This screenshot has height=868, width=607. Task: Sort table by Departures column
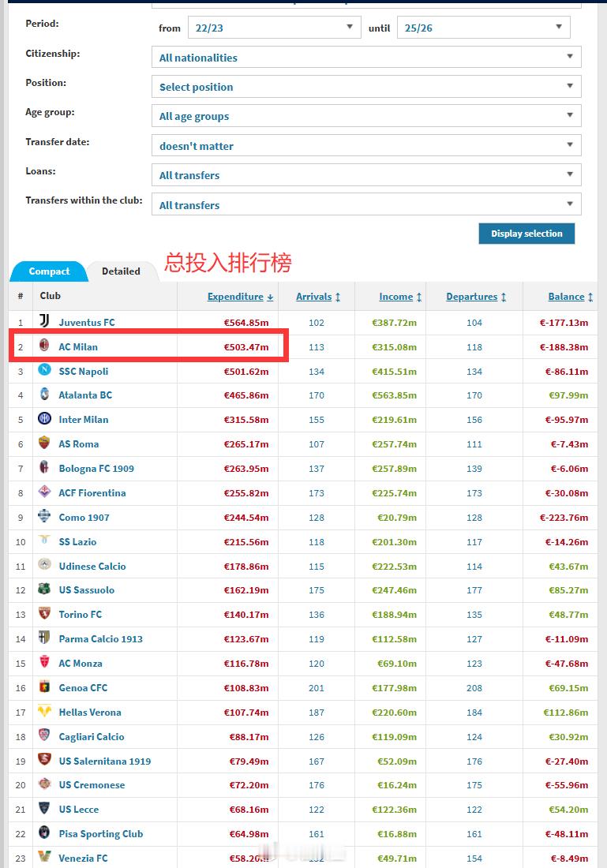(476, 297)
